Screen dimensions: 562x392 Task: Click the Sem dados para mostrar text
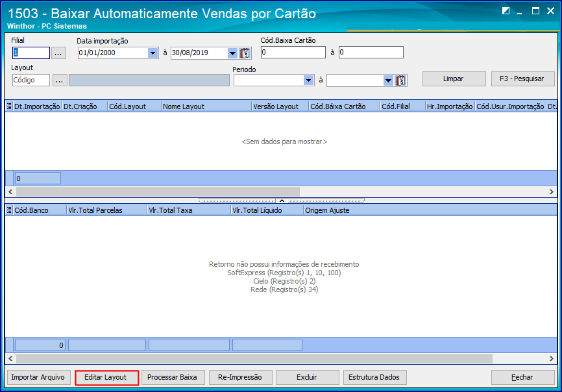[x=284, y=142]
